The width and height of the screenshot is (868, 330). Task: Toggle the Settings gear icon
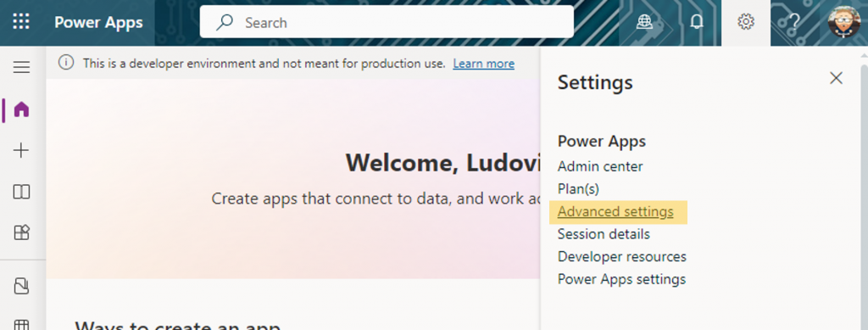(x=746, y=22)
